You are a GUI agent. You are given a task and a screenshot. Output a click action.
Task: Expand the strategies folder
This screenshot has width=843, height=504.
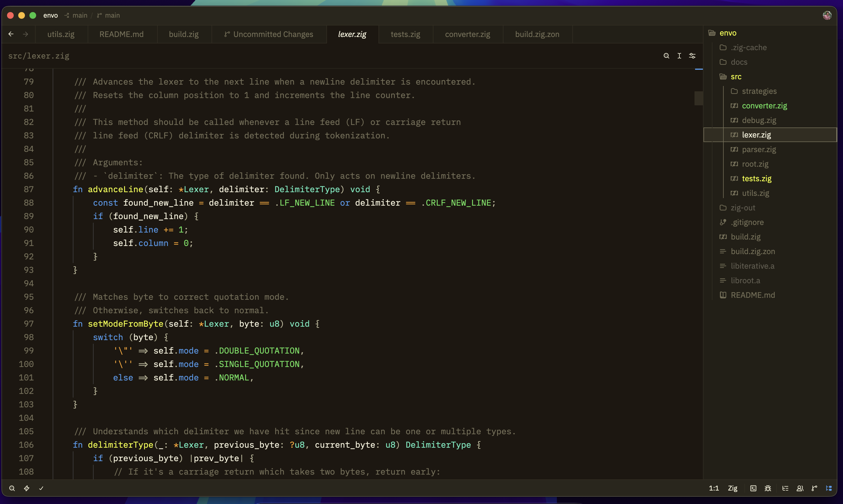click(x=770, y=91)
